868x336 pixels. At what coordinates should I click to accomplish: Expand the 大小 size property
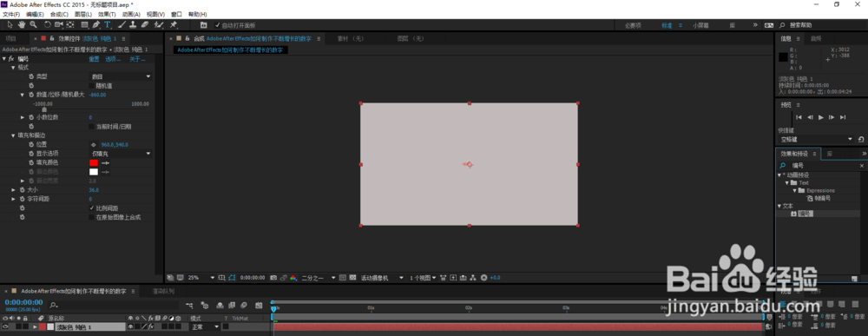(x=13, y=190)
